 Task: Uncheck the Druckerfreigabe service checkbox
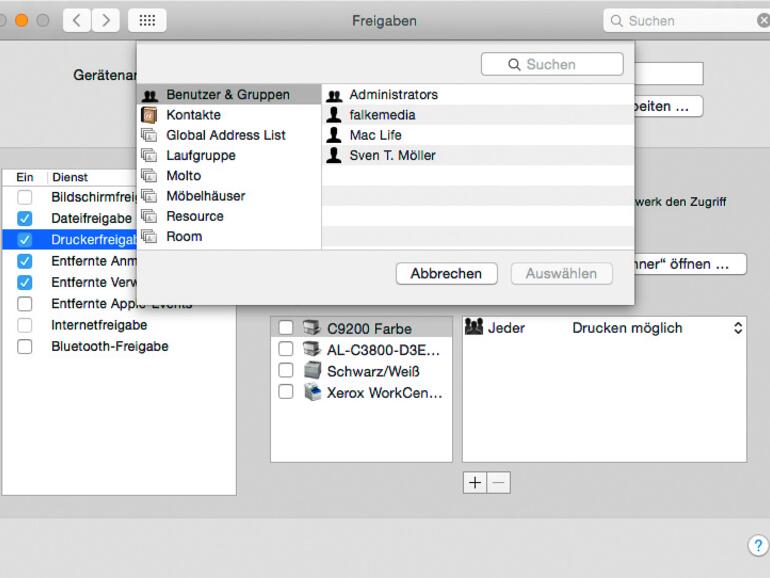[25, 240]
